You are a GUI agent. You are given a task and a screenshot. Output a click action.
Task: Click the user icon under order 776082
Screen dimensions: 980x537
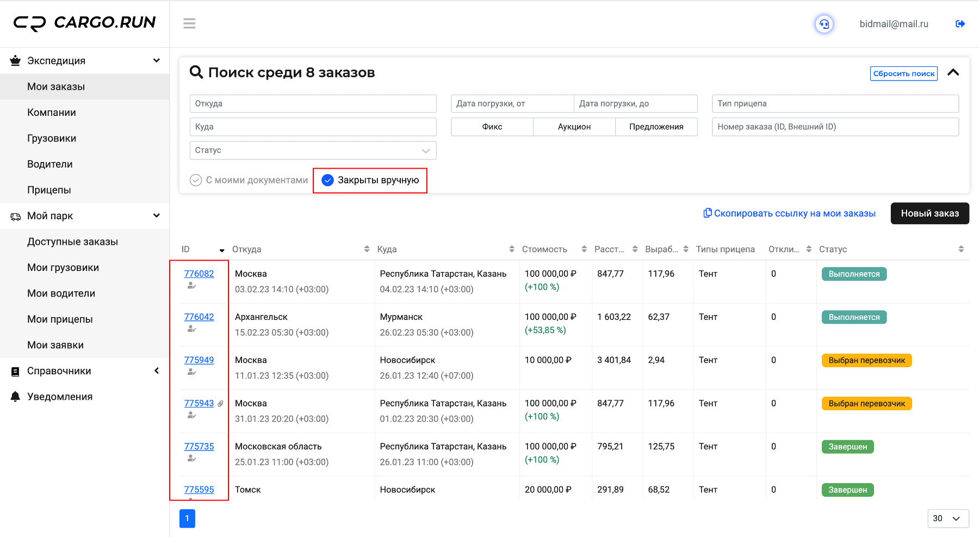click(x=191, y=286)
